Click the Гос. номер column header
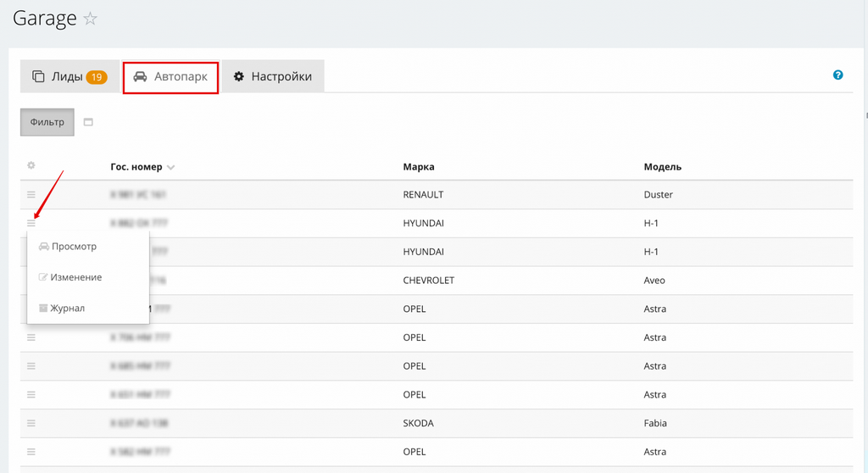Image resolution: width=868 pixels, height=473 pixels. pos(136,167)
